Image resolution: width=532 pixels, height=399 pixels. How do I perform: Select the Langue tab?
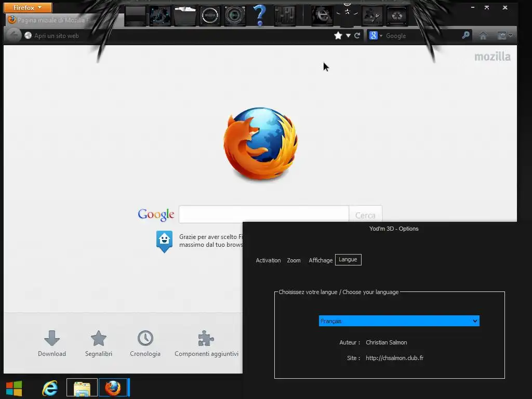(348, 260)
